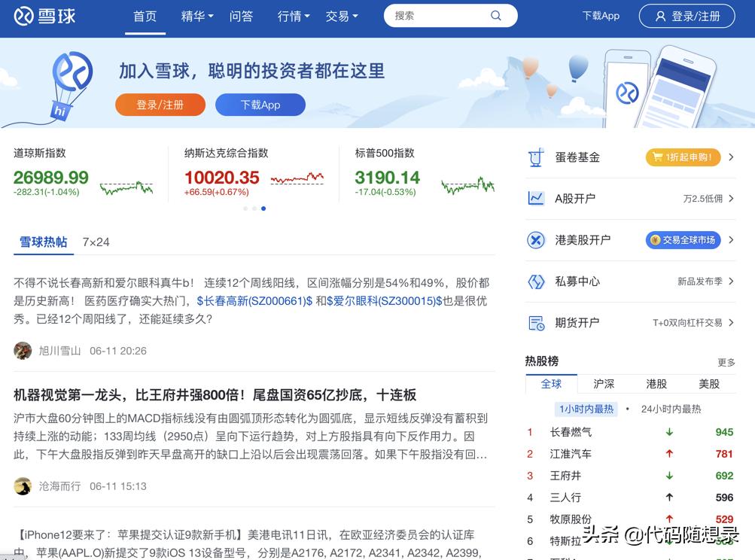Viewport: 755px width, 560px height.
Task: Select the first carousel indicator dot
Action: pyautogui.click(x=245, y=208)
